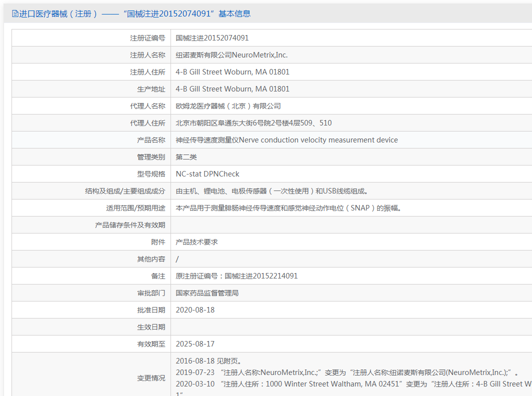Click the slash value in 其他内容 row
The width and height of the screenshot is (532, 396).
click(177, 259)
